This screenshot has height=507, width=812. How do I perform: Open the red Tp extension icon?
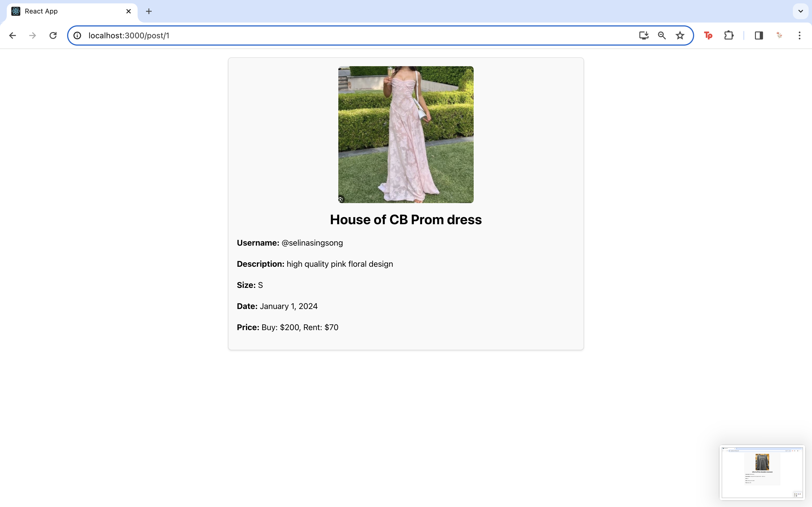pyautogui.click(x=708, y=35)
